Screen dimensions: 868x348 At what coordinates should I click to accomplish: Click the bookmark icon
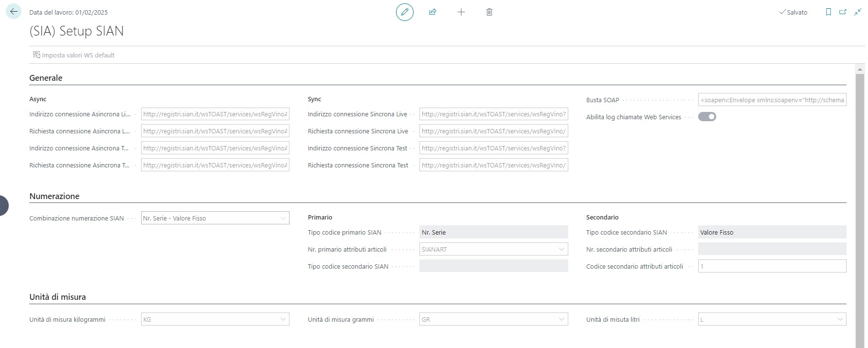click(x=828, y=12)
